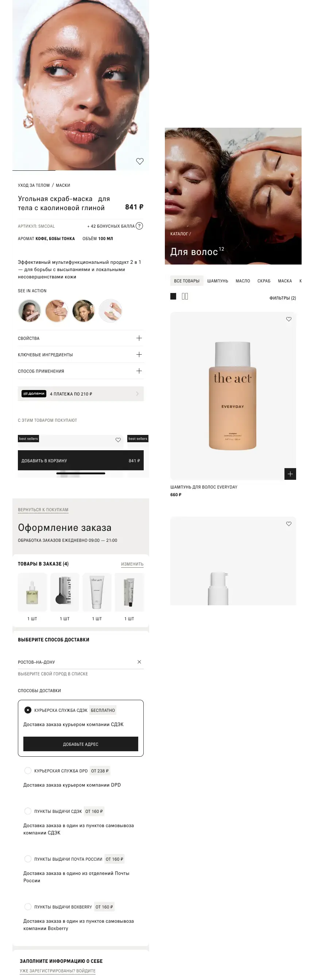Image resolution: width=314 pixels, height=980 pixels.
Task: Clear the Ростов-на-Дону city field
Action: [x=139, y=662]
